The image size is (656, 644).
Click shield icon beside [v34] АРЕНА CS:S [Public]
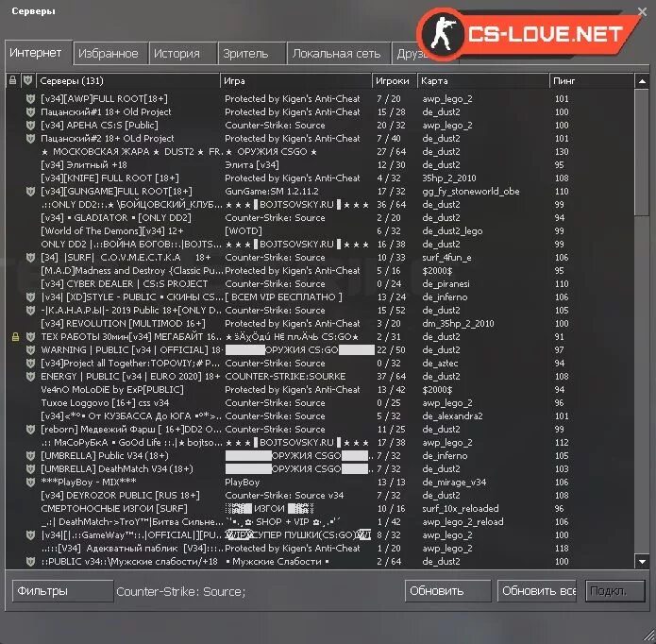pyautogui.click(x=30, y=126)
